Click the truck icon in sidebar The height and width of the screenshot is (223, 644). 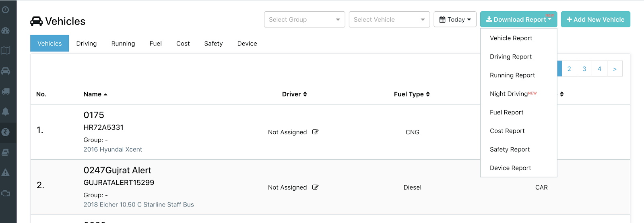(6, 91)
